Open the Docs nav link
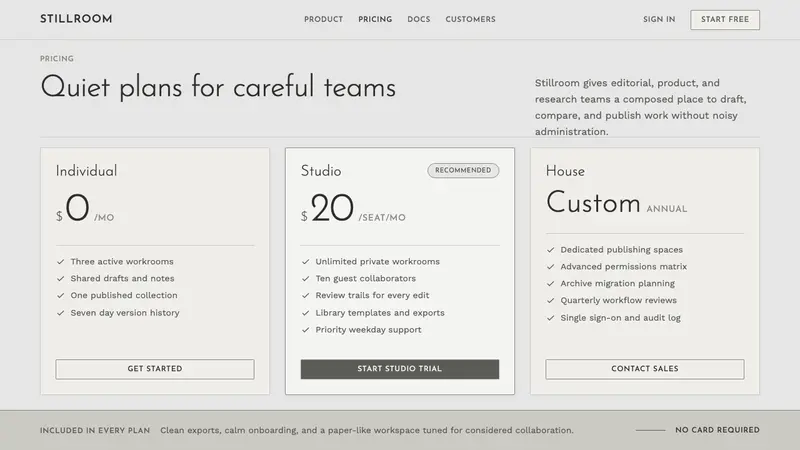 (419, 19)
